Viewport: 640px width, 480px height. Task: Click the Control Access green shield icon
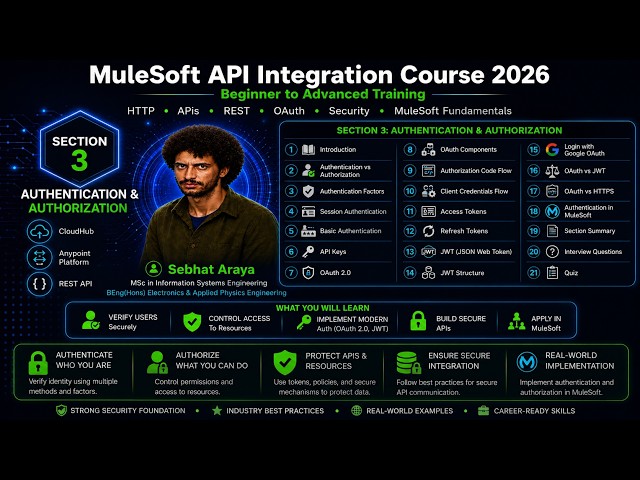click(192, 322)
